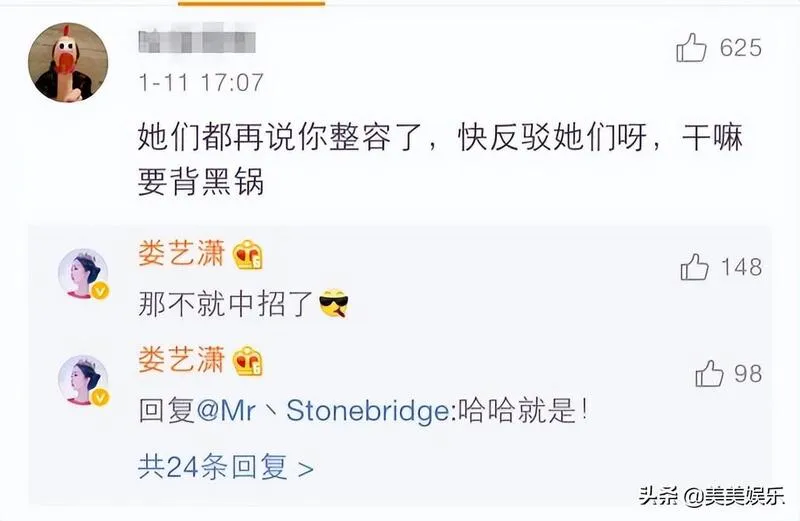Click the verified V badge, first reply
The width and height of the screenshot is (800, 521).
click(x=101, y=290)
